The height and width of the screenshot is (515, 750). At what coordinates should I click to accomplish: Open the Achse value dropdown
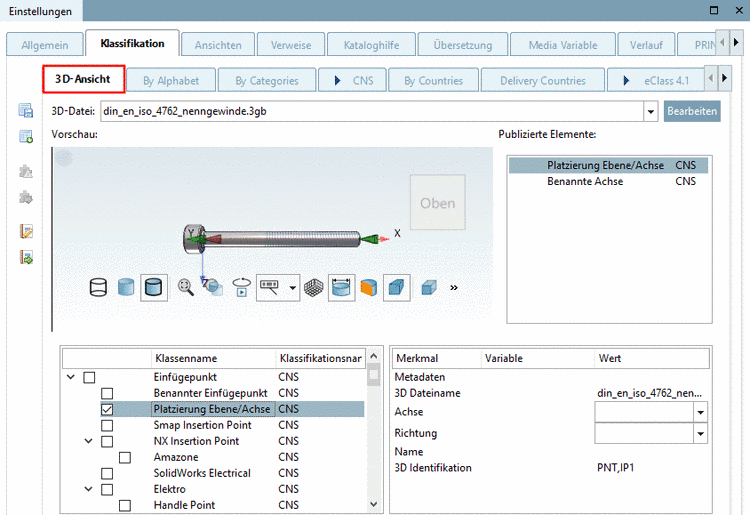[x=700, y=412]
